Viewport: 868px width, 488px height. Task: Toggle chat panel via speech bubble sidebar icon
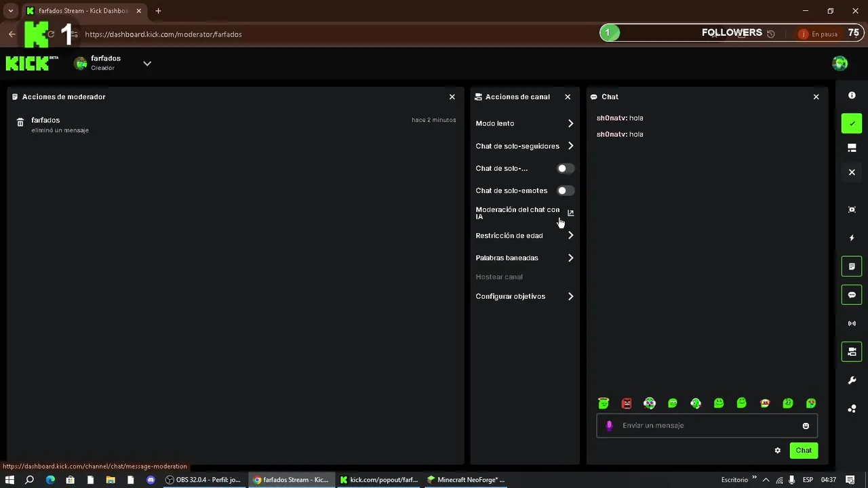coord(852,295)
